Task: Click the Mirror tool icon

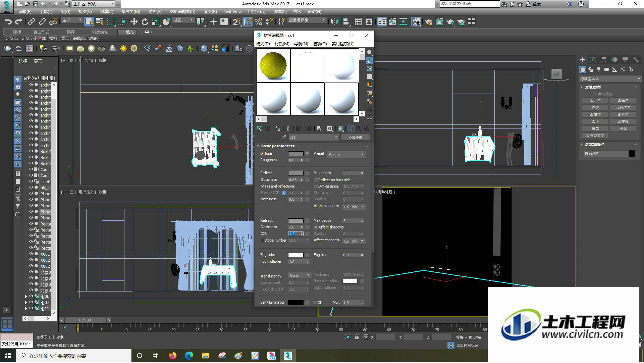Action: [x=334, y=22]
